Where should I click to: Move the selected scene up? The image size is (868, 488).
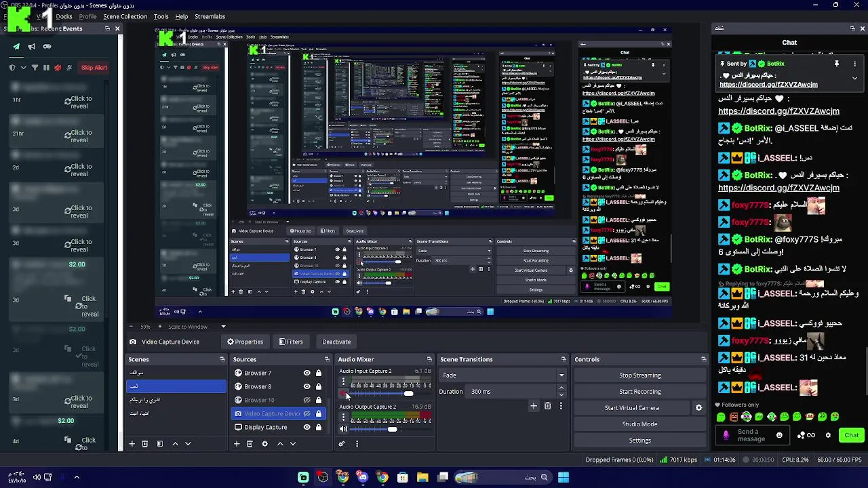(175, 444)
